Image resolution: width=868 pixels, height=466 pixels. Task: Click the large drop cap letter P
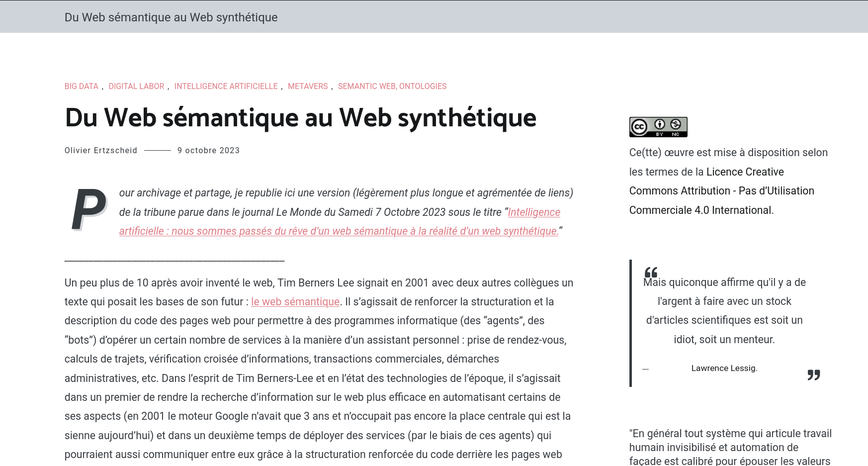(x=89, y=210)
